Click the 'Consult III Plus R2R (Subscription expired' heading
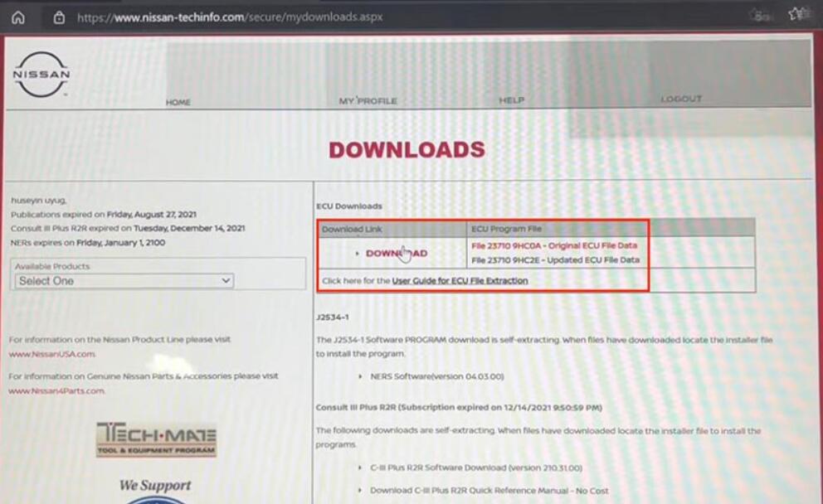 459,408
